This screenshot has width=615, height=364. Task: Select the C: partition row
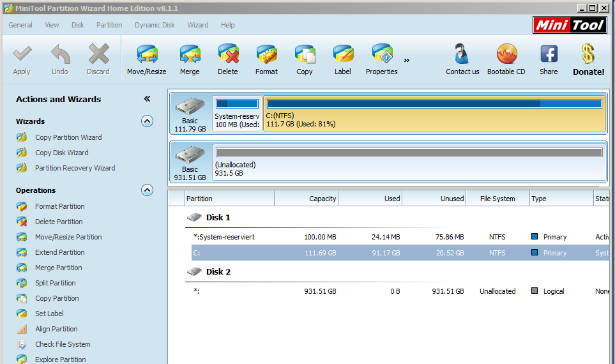[x=400, y=253]
